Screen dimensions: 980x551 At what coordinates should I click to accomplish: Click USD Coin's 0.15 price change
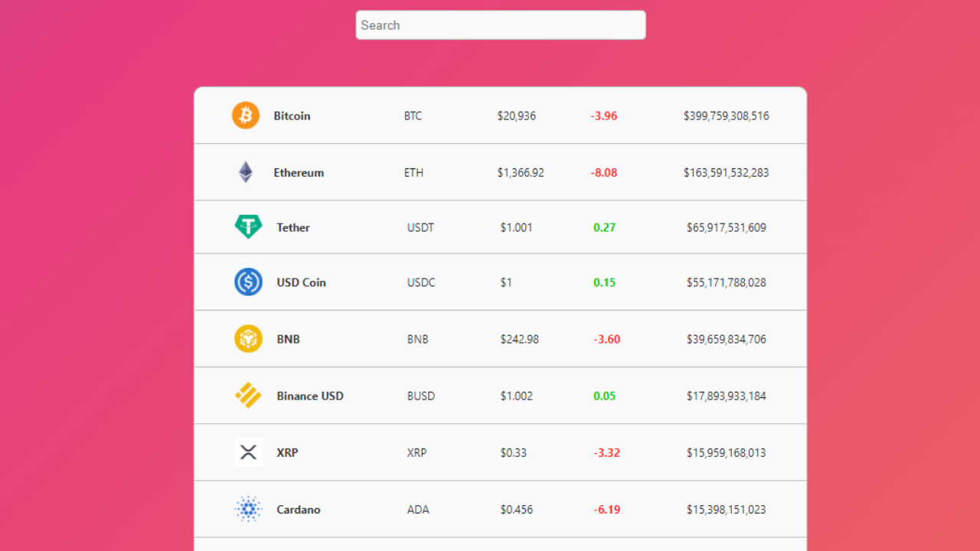604,283
